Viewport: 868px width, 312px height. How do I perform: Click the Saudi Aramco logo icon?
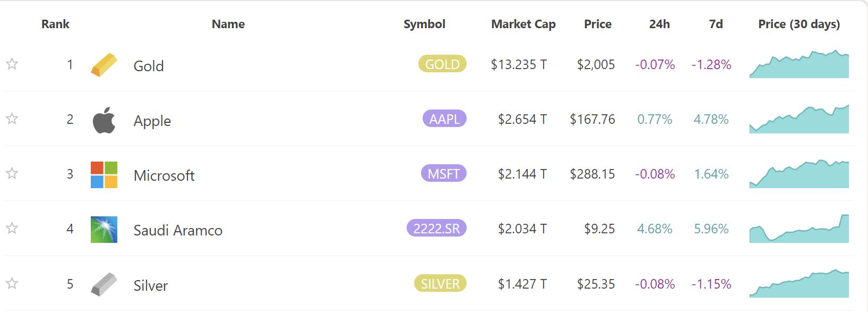pos(104,230)
